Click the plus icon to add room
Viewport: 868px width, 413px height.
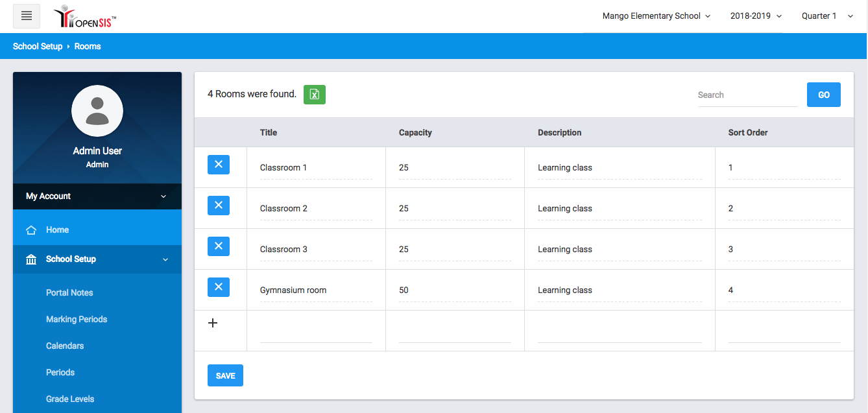click(x=213, y=323)
